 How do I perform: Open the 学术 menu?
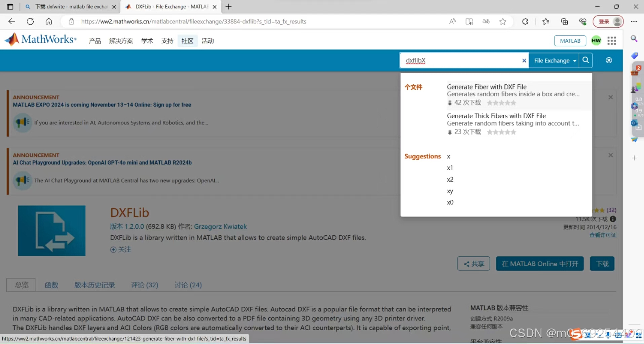(x=147, y=41)
